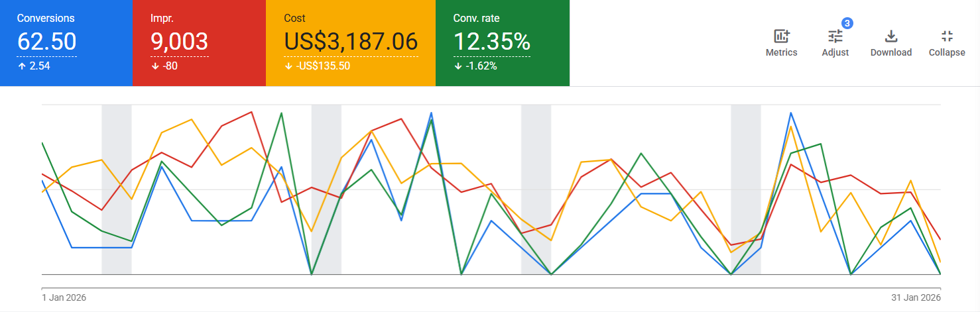Click the down arrow beside -US$135.50

pyautogui.click(x=288, y=66)
